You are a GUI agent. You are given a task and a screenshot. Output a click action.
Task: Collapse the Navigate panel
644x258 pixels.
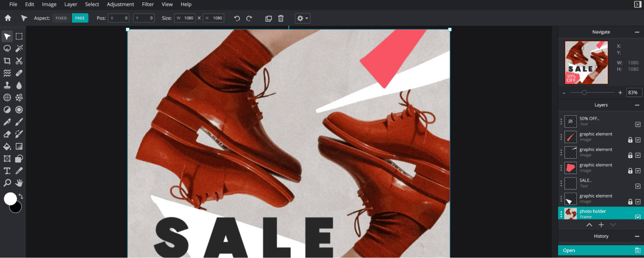coord(637,32)
